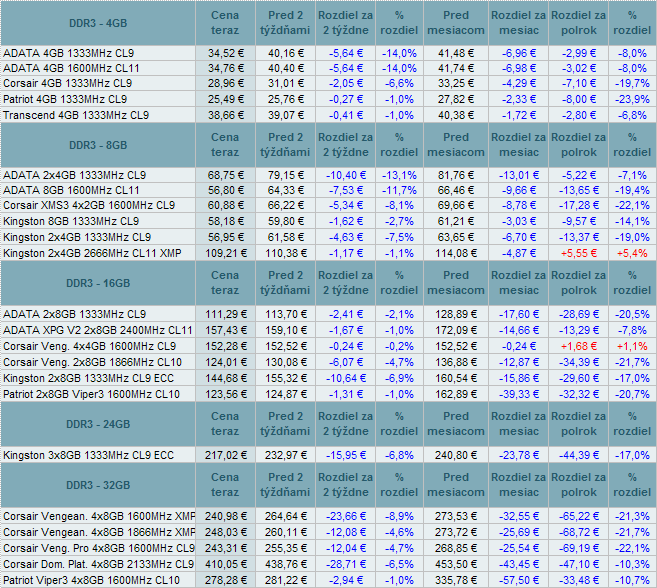Viewport: 657px width, 588px height.
Task: Click 'Pred mesiacom' header in DDR3 - 16GB section
Action: [456, 283]
